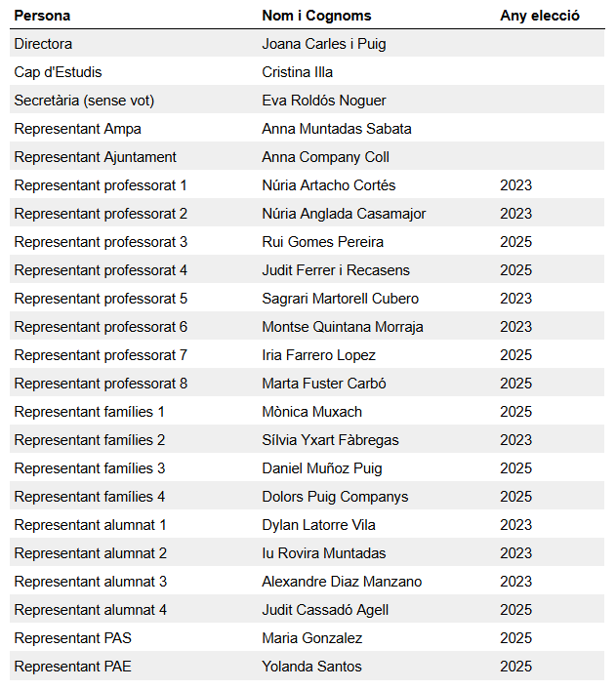Click the 'Persona' column header
616x689 pixels.
tap(42, 16)
